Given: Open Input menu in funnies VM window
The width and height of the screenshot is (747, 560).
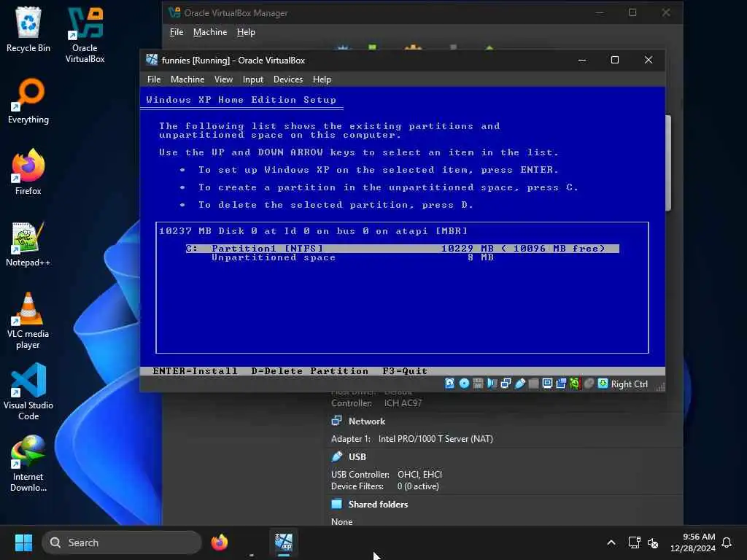Looking at the screenshot, I should (253, 79).
